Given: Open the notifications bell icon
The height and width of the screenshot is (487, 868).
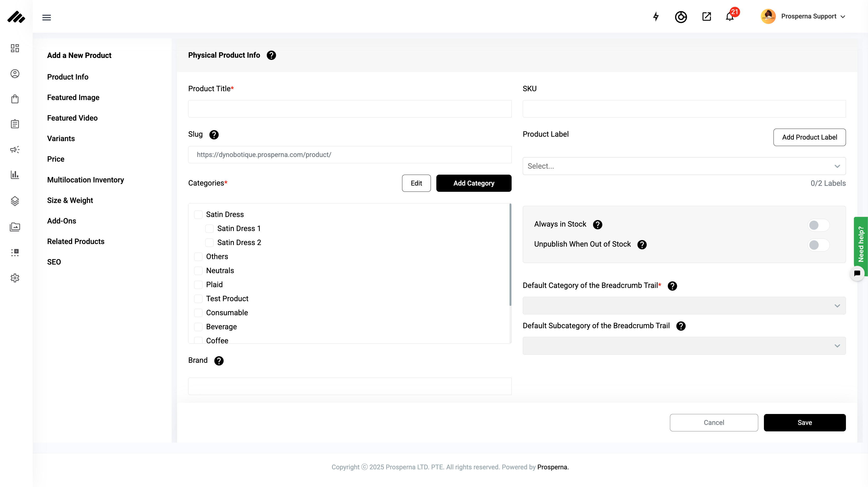Looking at the screenshot, I should [x=729, y=17].
